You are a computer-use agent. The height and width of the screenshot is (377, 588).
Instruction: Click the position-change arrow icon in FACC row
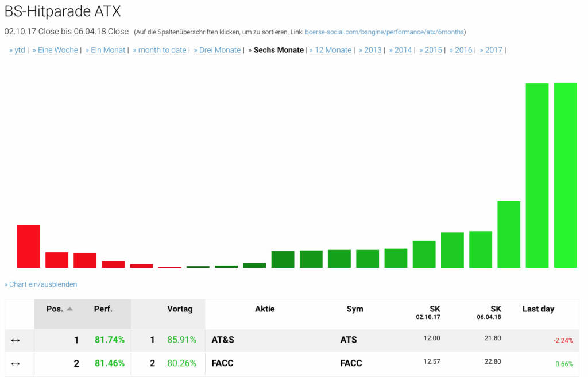pyautogui.click(x=16, y=363)
